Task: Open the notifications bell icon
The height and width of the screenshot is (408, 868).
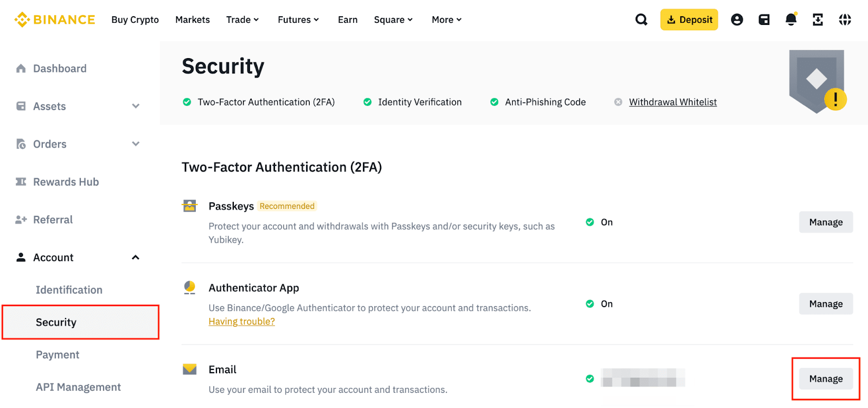Action: (791, 20)
